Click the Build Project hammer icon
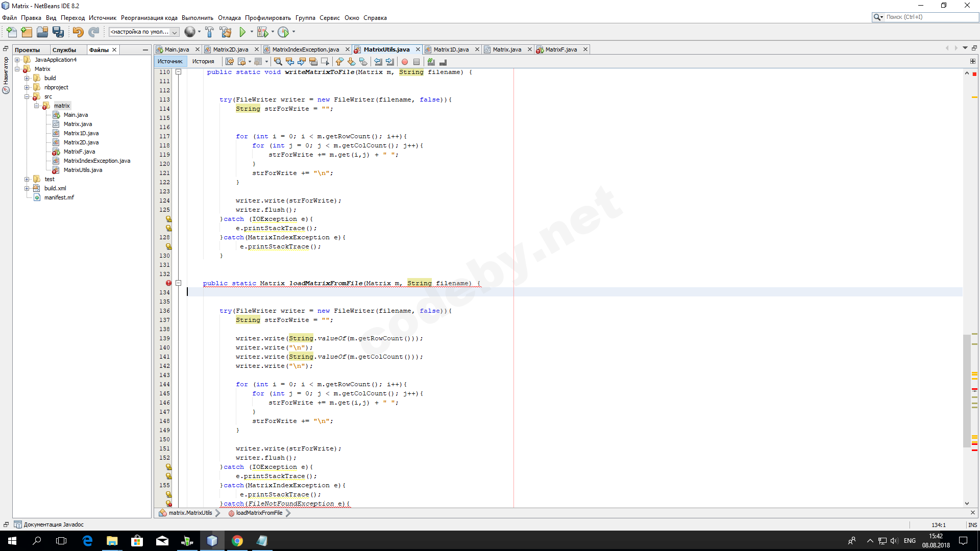 coord(209,32)
